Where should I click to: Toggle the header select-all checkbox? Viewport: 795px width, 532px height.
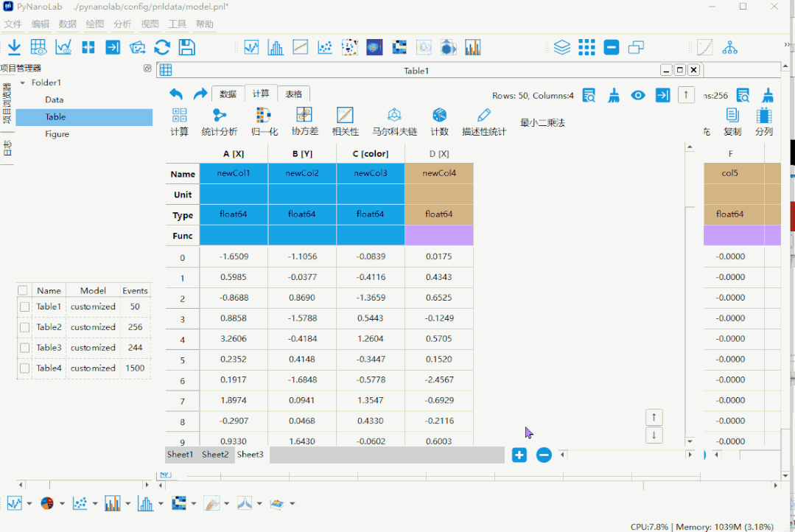22,290
